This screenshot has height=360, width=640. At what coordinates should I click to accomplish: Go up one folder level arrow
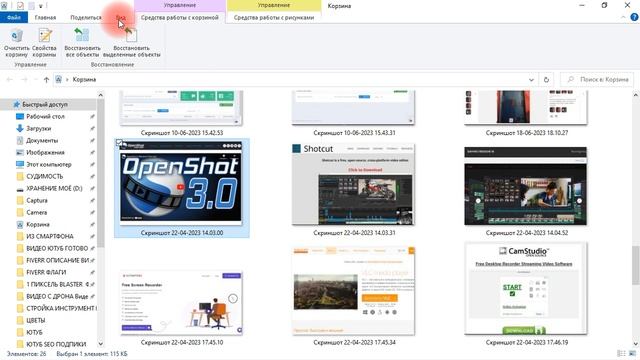coord(46,80)
